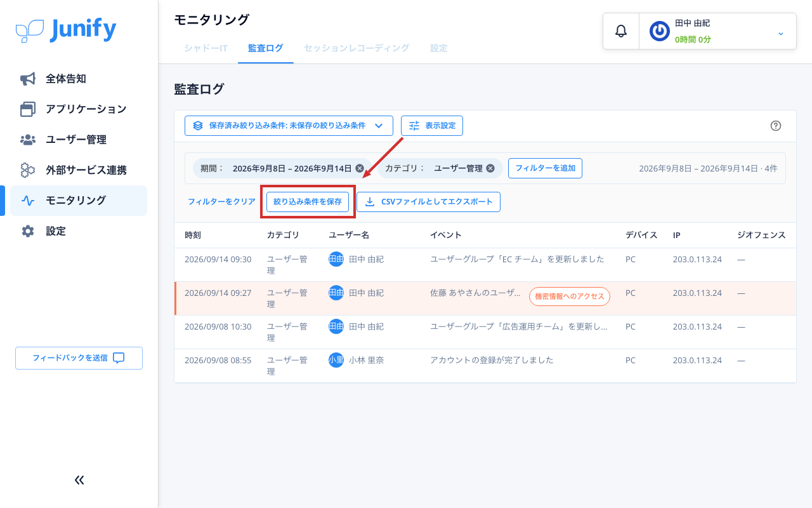Switch to 設定 tab in the top tab bar
Image resolution: width=812 pixels, height=508 pixels.
tap(438, 48)
